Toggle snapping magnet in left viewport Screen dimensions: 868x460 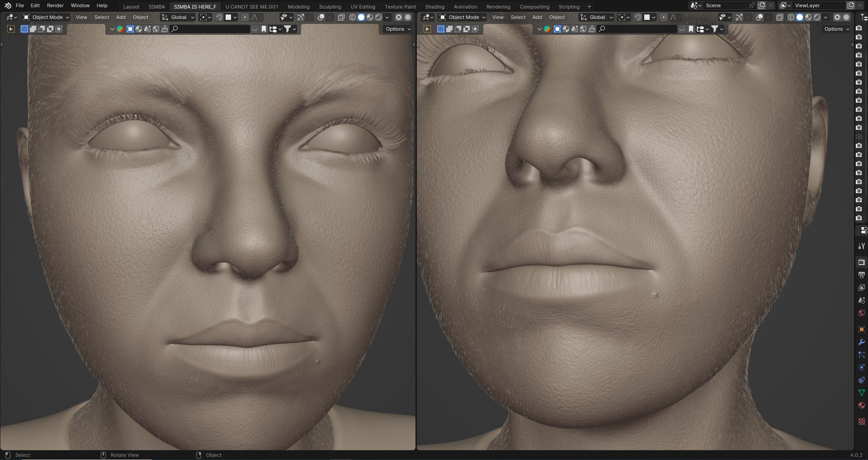[219, 17]
